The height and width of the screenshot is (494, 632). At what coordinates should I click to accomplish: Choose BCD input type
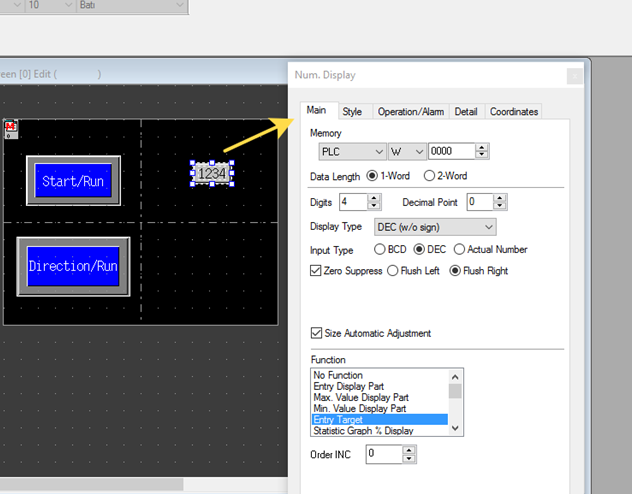coord(380,249)
